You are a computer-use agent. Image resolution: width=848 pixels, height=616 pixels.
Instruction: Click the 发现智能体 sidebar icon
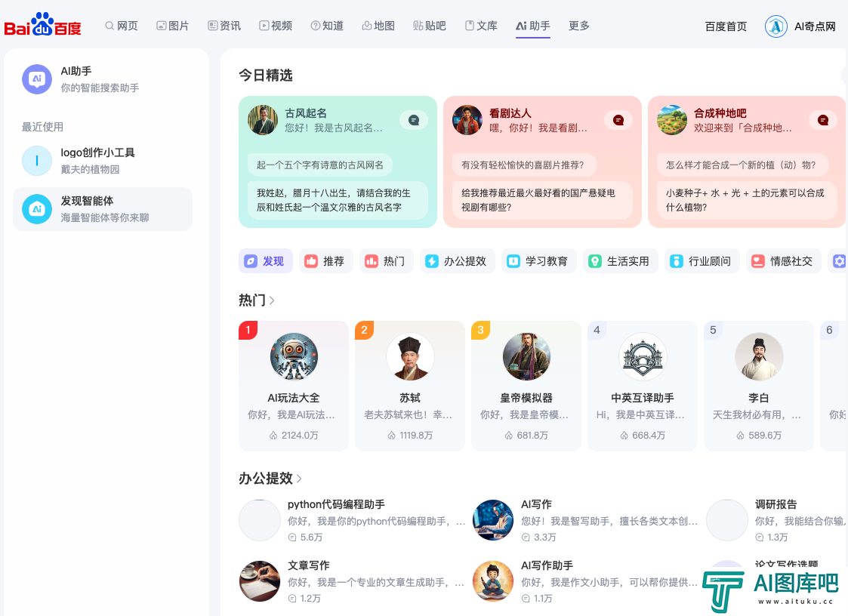[x=37, y=209]
